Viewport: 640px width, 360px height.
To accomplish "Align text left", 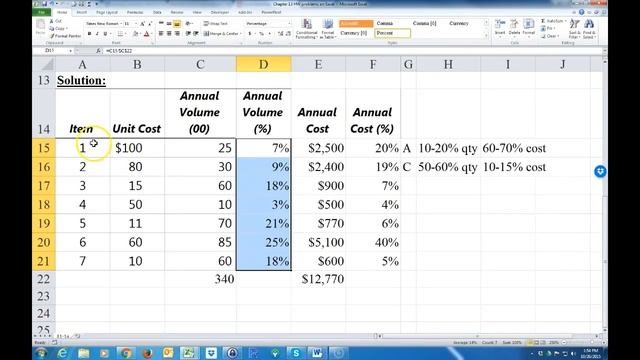I will pos(161,33).
